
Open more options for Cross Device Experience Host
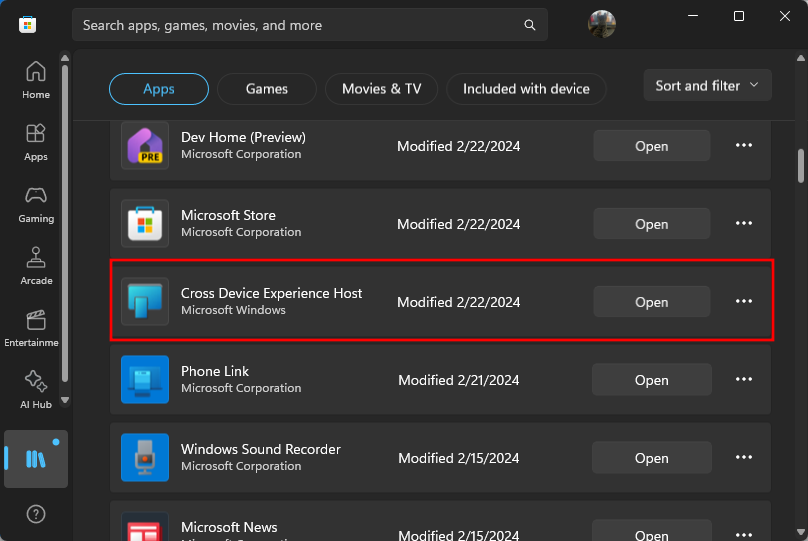pos(744,301)
